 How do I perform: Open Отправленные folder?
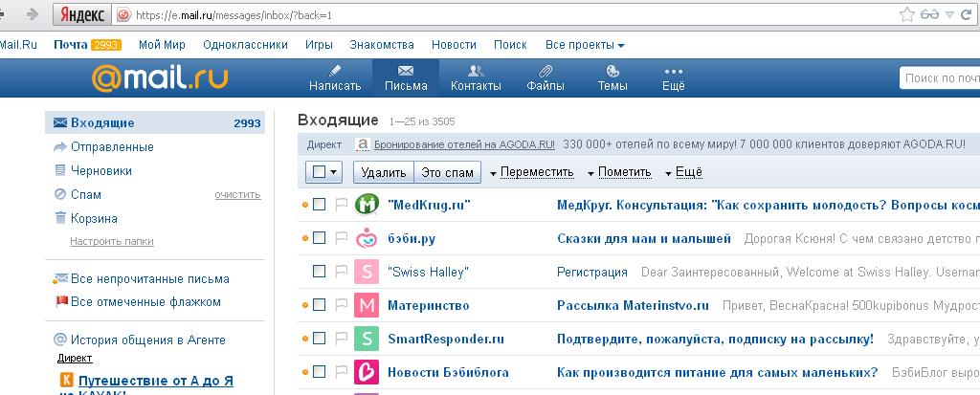(x=112, y=147)
